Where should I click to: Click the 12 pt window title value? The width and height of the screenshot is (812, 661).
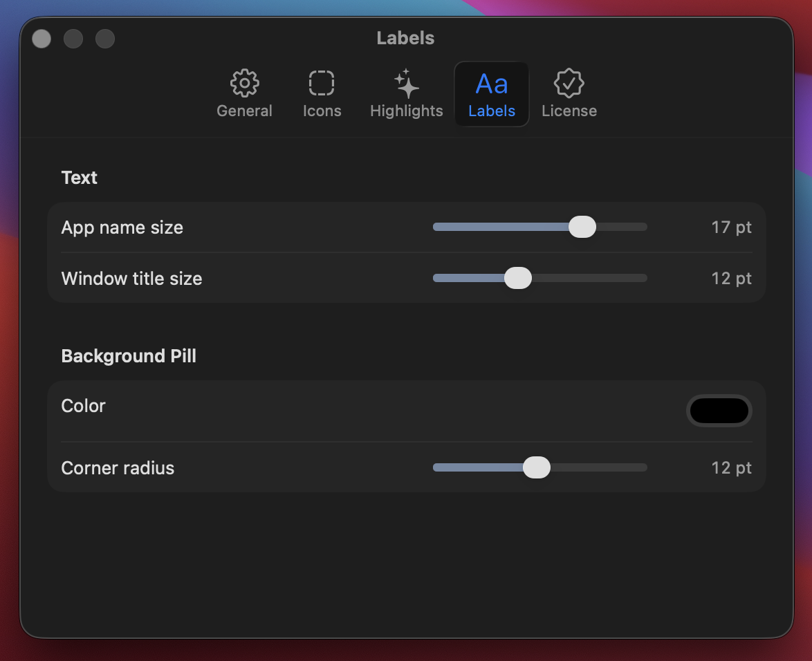pos(730,279)
